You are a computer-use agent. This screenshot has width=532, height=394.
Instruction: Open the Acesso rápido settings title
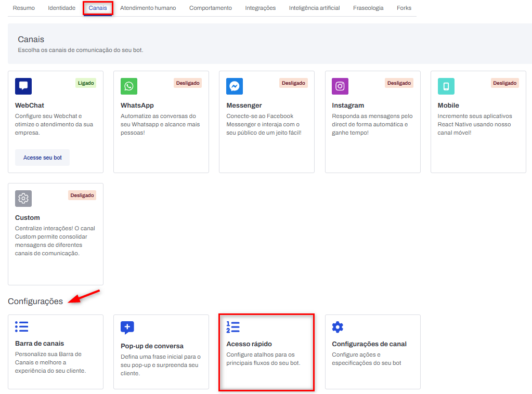tap(249, 344)
